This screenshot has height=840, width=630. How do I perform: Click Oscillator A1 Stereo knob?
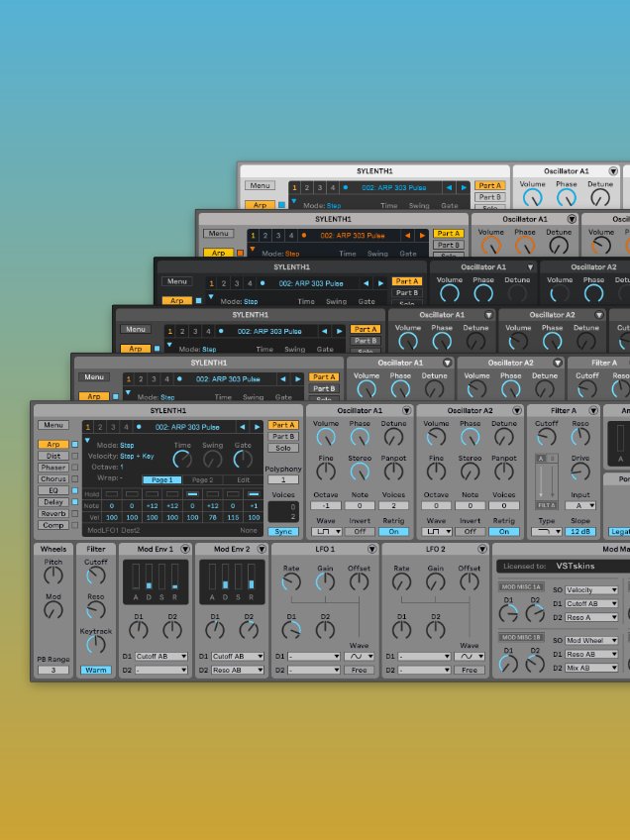tap(360, 472)
